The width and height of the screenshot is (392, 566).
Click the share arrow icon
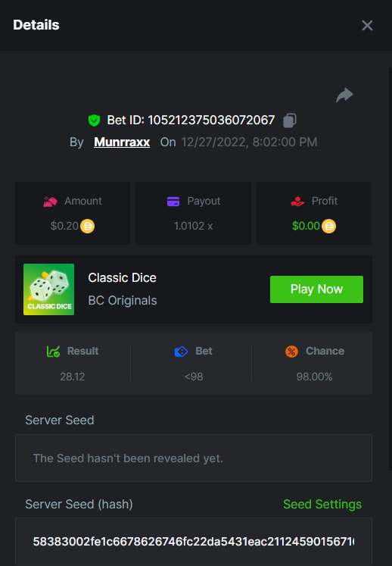pyautogui.click(x=344, y=95)
